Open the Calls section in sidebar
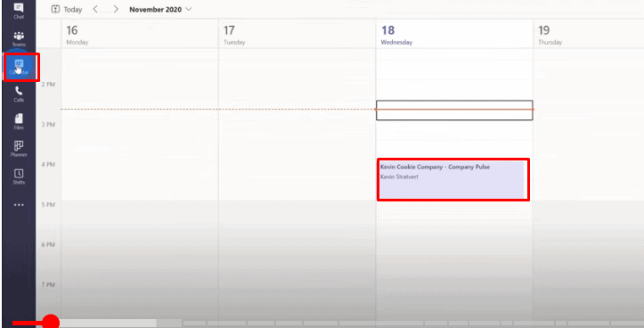 [x=19, y=94]
